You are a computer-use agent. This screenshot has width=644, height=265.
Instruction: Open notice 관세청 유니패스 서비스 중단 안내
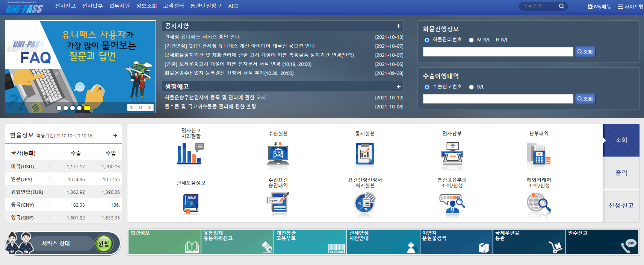202,37
